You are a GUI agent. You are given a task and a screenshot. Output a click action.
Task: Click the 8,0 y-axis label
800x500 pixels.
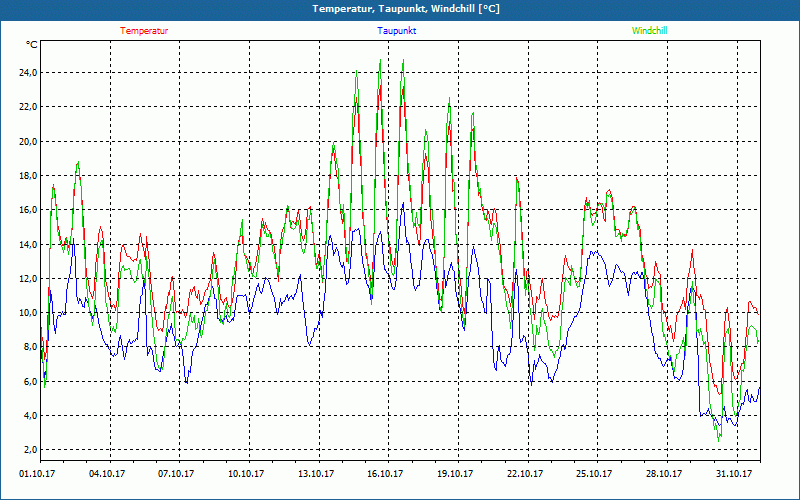(30, 347)
